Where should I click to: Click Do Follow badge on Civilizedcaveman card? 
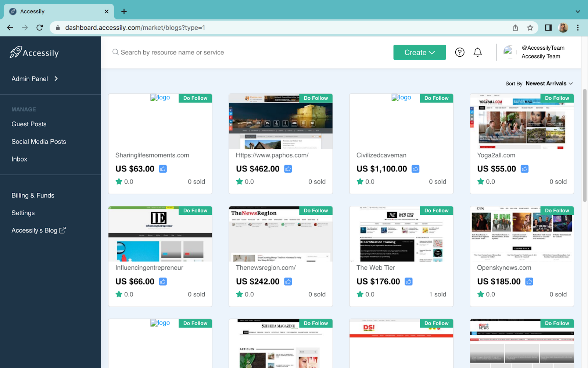(x=437, y=98)
